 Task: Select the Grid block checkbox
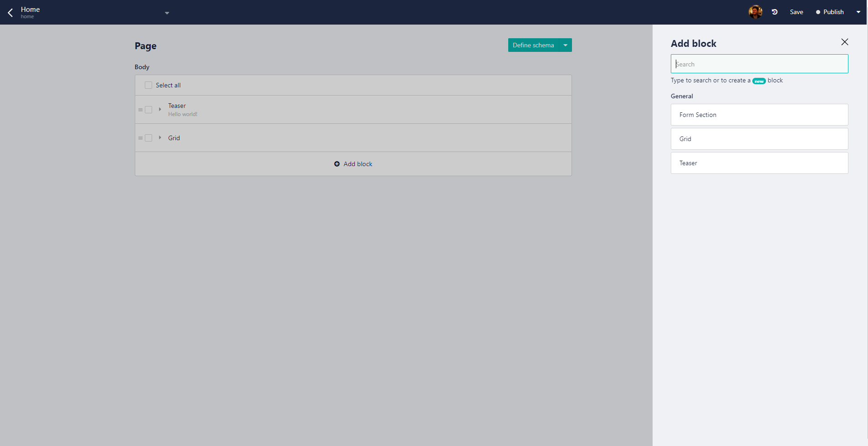[149, 137]
